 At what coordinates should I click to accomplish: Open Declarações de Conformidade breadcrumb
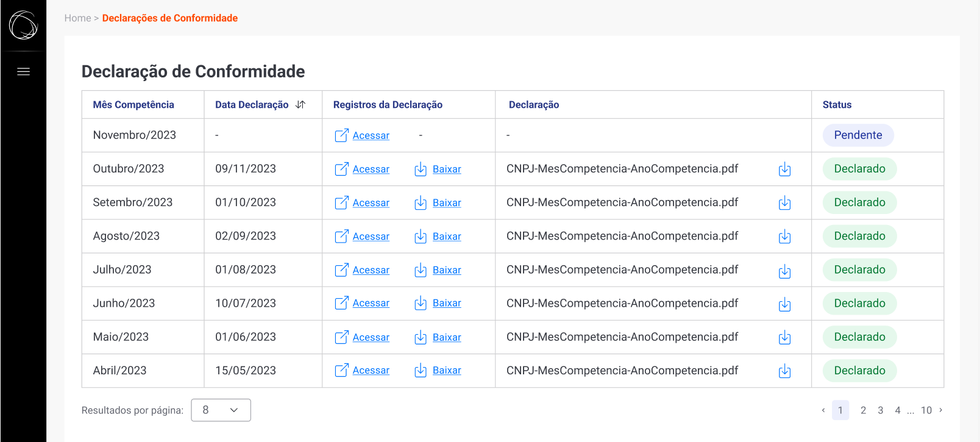coord(170,18)
